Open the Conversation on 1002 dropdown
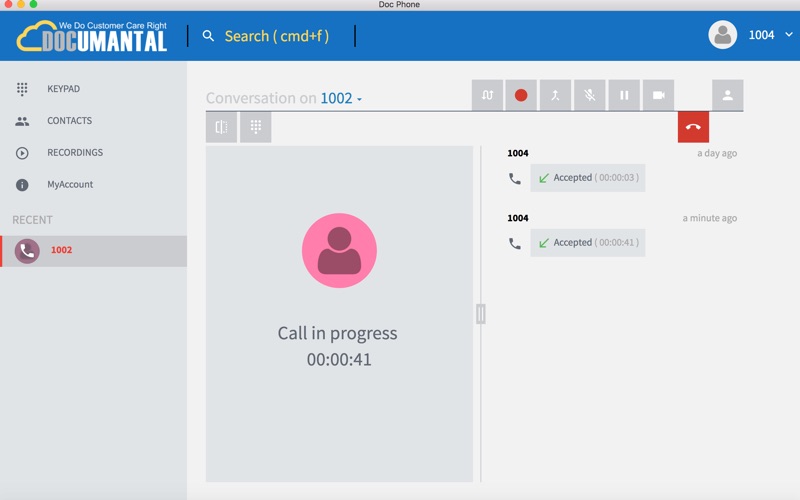This screenshot has height=500, width=800. (341, 98)
